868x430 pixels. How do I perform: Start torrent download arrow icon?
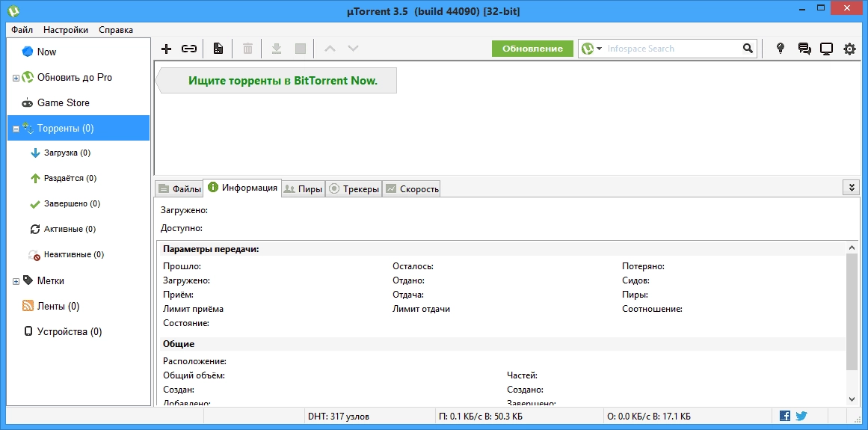pos(276,49)
